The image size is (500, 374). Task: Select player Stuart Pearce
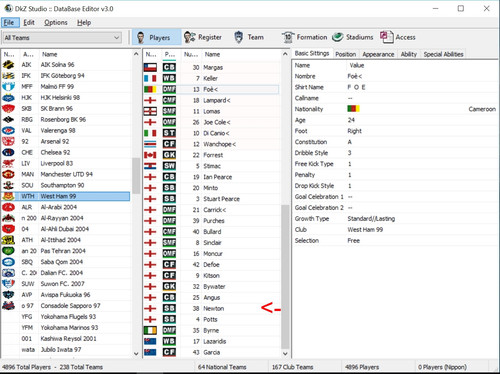pos(212,199)
